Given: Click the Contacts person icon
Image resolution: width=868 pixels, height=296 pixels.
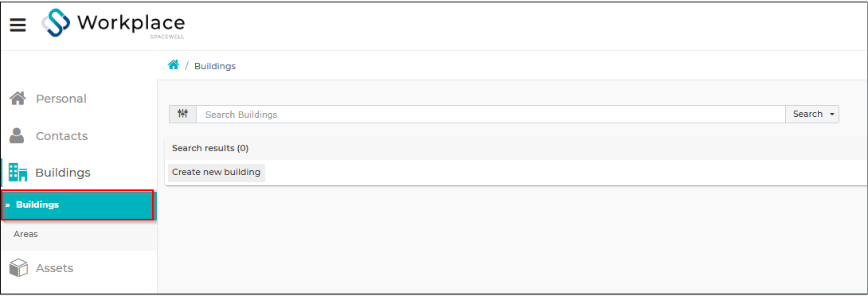Looking at the screenshot, I should click(18, 135).
